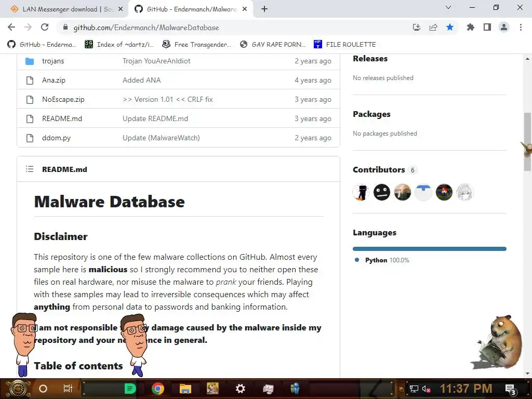This screenshot has height=399, width=532.
Task: Click the browser forward arrow
Action: point(28,27)
